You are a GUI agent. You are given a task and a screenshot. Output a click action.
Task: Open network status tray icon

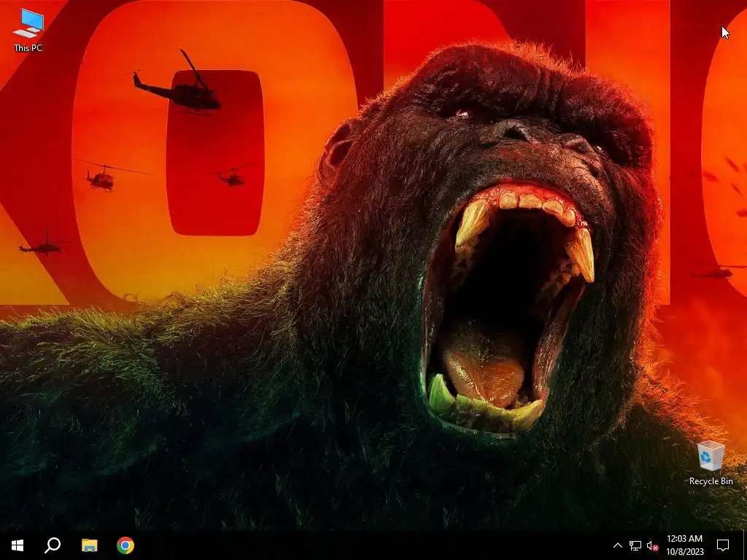point(635,545)
